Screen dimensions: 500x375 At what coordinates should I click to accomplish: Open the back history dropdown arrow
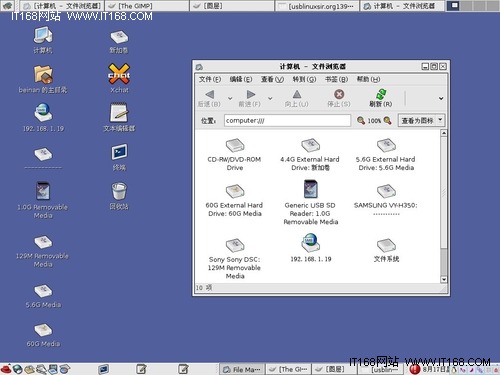click(230, 99)
